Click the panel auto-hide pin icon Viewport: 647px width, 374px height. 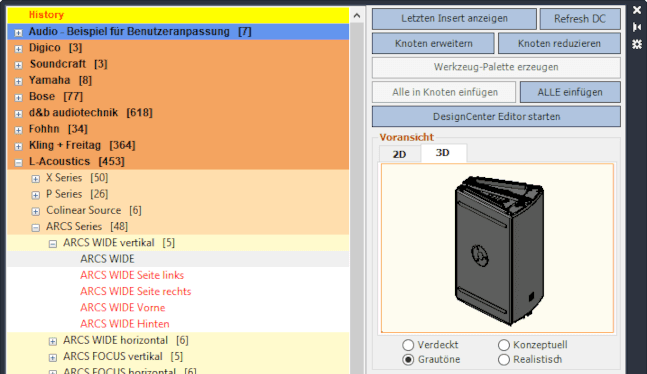637,27
